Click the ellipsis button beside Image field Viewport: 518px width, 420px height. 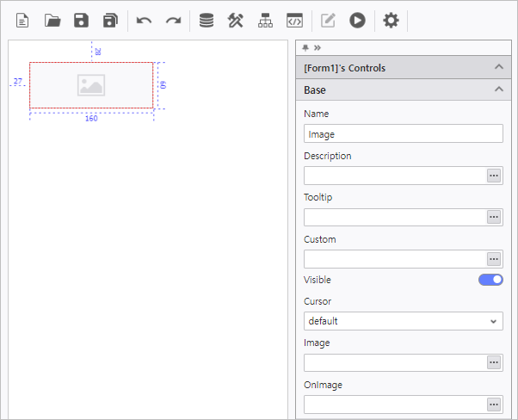pyautogui.click(x=494, y=363)
